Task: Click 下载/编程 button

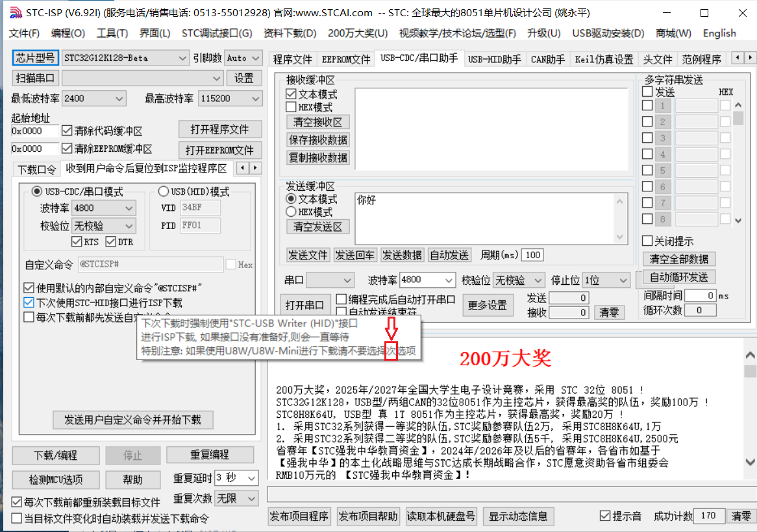Action: [56, 455]
